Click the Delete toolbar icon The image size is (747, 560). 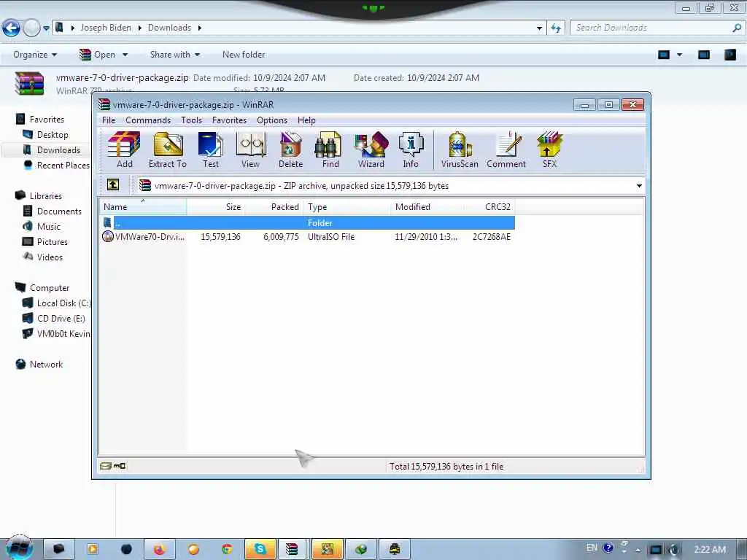pos(290,149)
